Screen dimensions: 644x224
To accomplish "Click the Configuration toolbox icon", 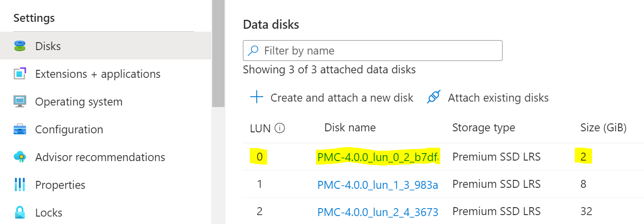I will coord(19,129).
